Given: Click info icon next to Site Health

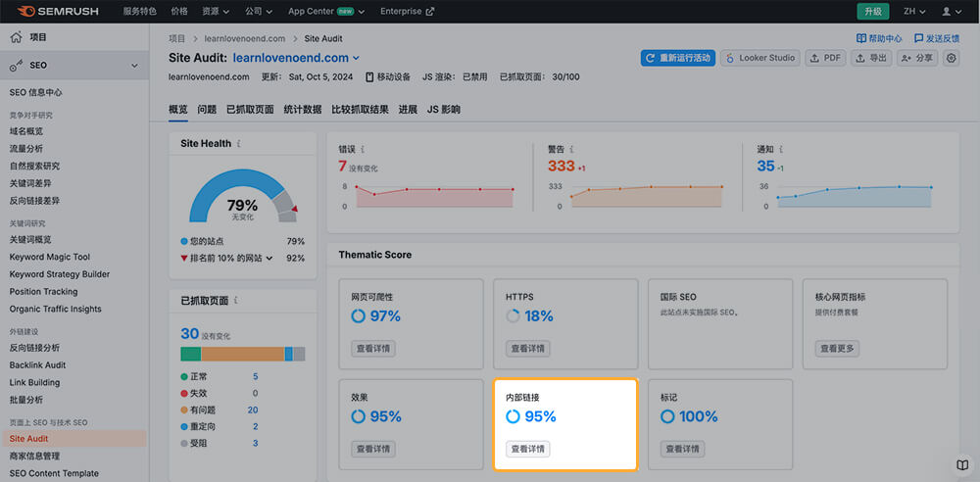Looking at the screenshot, I should pos(239,144).
